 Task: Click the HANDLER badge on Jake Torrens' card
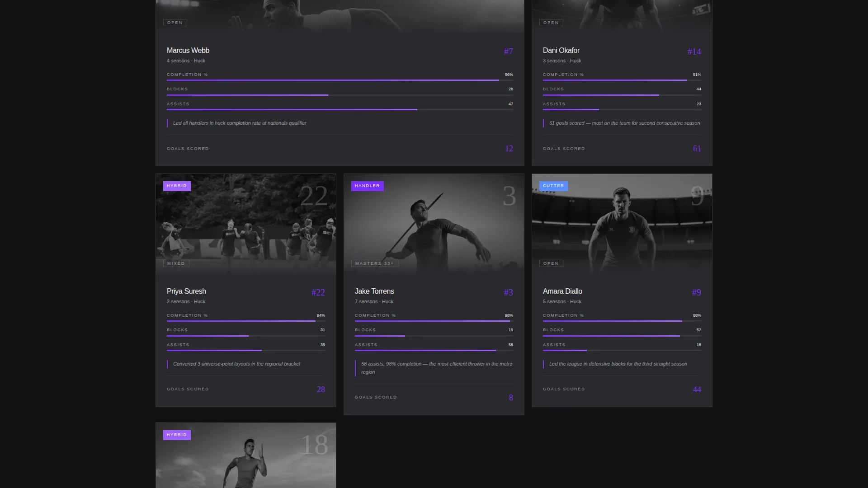[367, 186]
